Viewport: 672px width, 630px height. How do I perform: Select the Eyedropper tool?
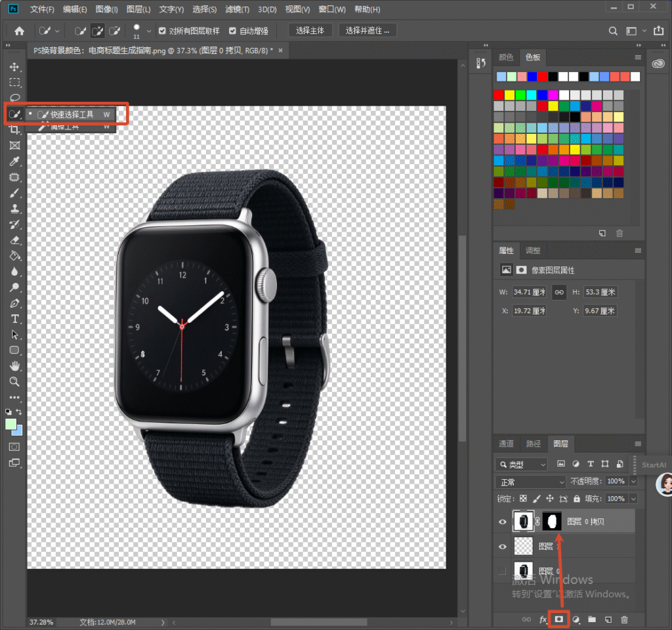(14, 161)
